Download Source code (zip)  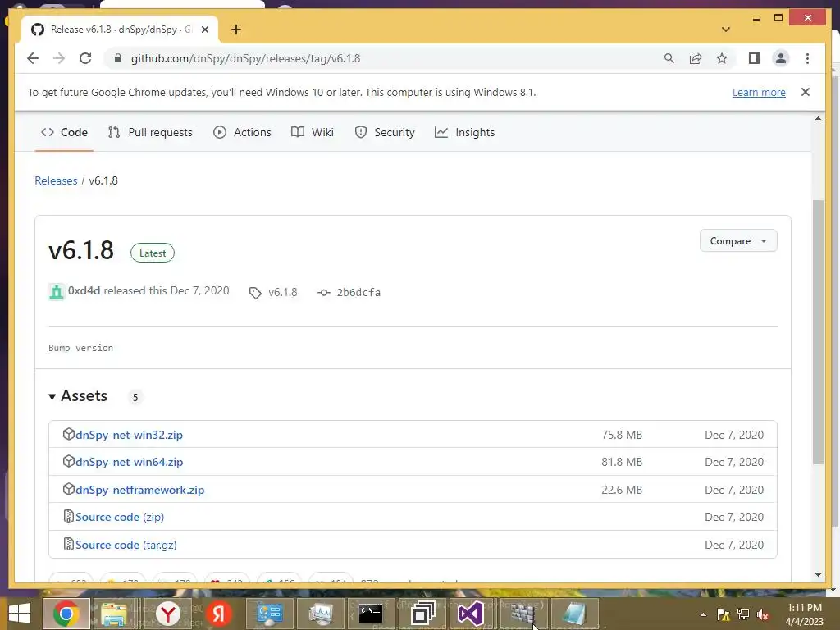120,517
